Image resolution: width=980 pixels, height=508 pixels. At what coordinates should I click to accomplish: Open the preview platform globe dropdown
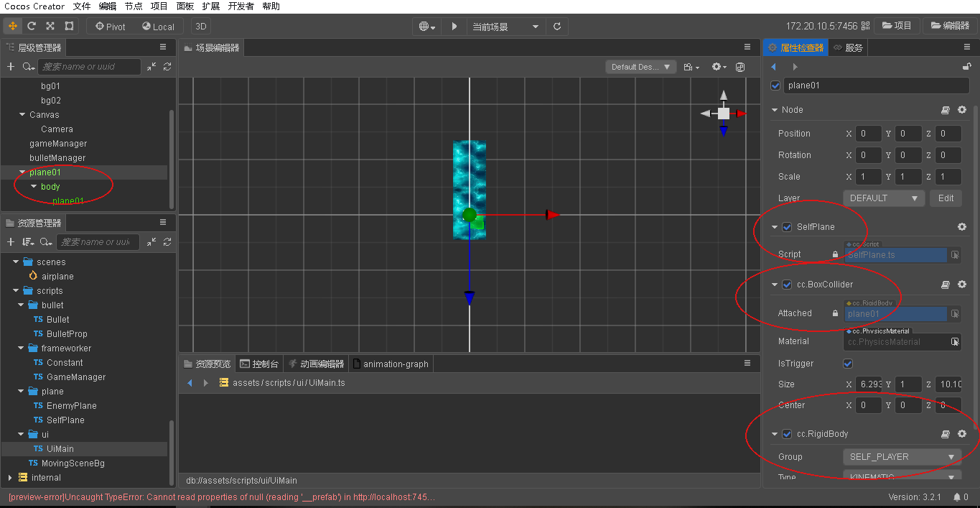click(427, 27)
